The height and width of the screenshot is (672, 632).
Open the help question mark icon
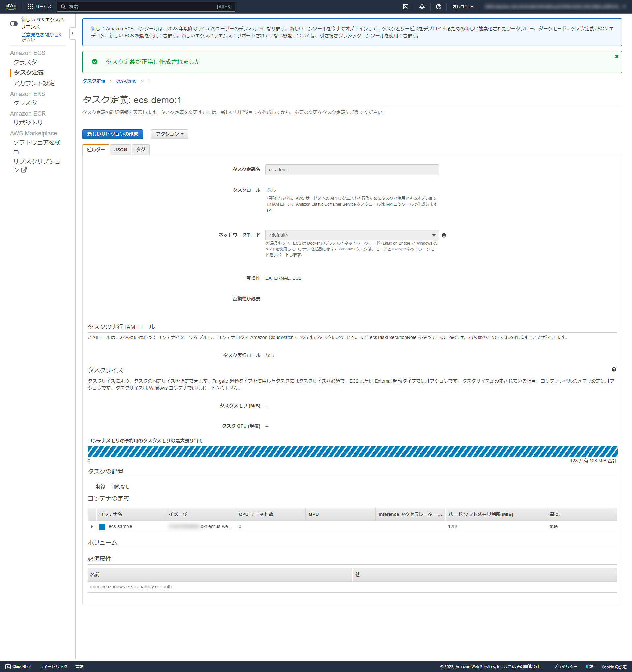pyautogui.click(x=438, y=6)
